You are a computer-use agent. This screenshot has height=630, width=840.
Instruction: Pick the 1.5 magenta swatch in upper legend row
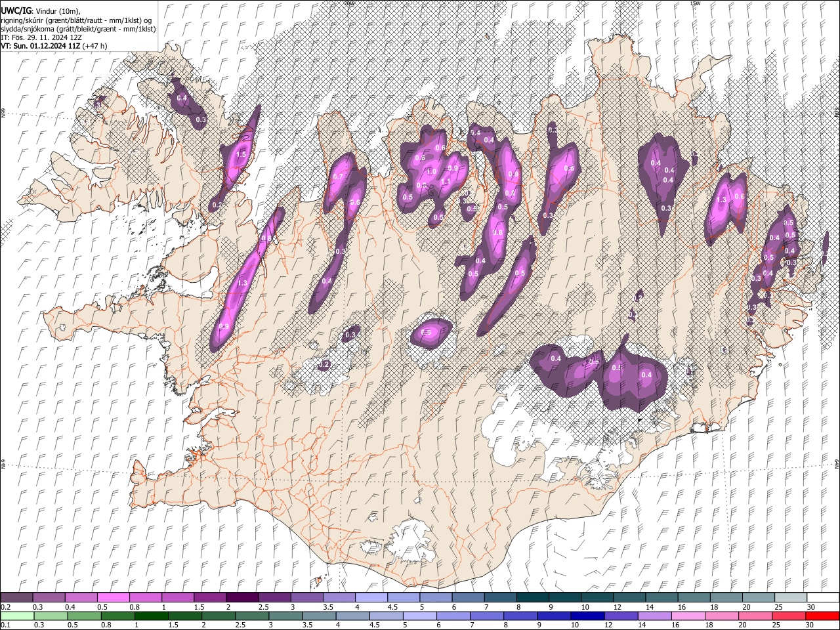(x=209, y=598)
